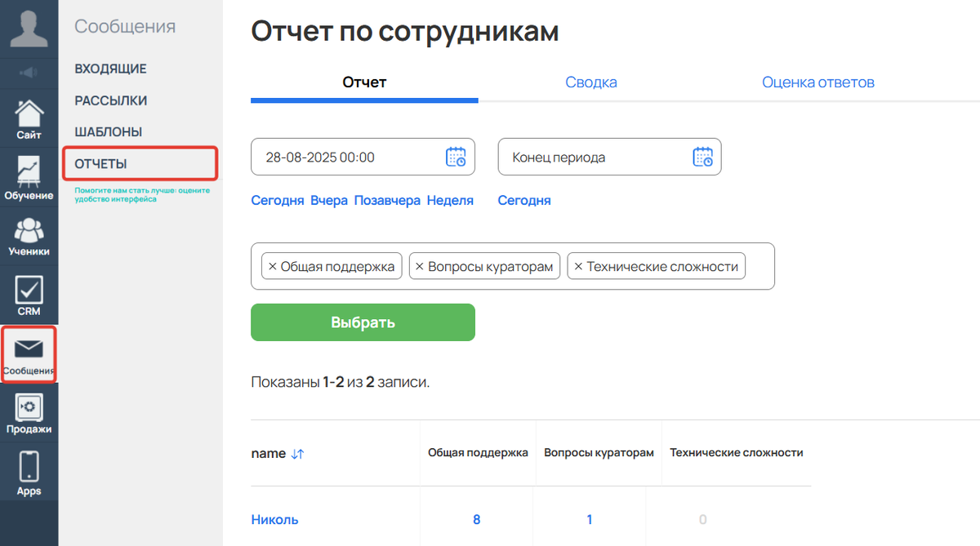Click the user avatar at the top

(29, 29)
